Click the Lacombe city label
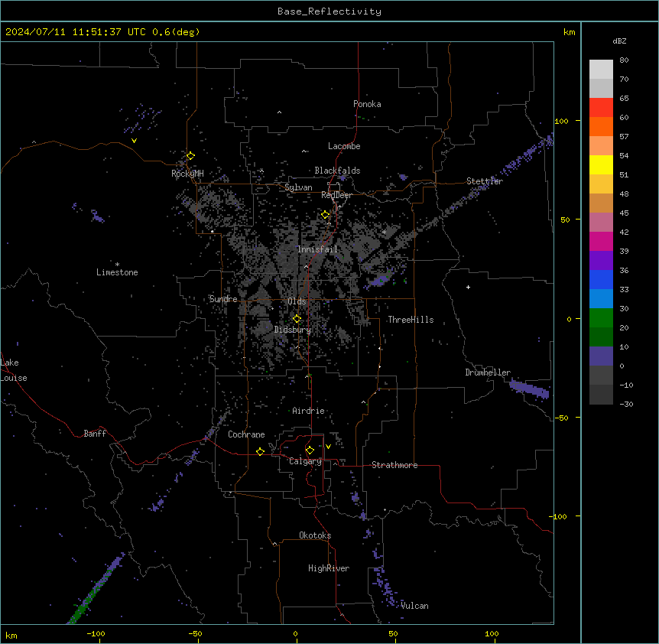This screenshot has width=659, height=644. click(x=344, y=146)
